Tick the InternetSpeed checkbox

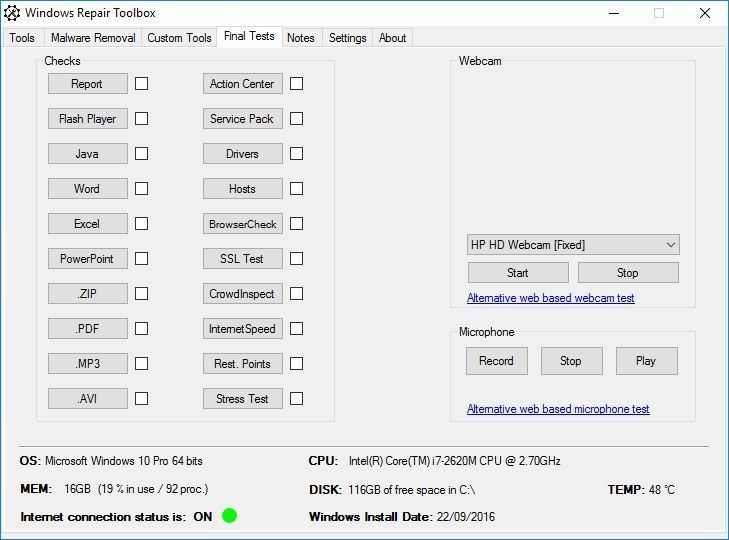click(x=296, y=328)
